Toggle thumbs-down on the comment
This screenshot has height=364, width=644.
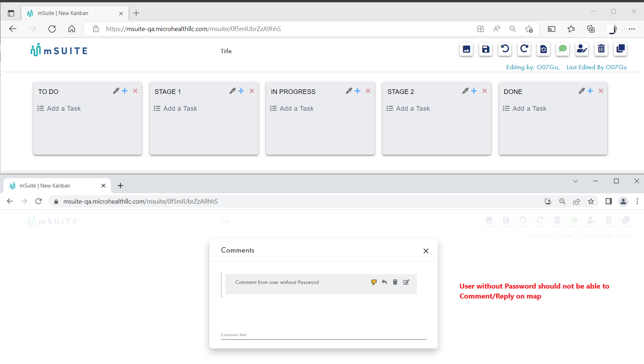(374, 282)
